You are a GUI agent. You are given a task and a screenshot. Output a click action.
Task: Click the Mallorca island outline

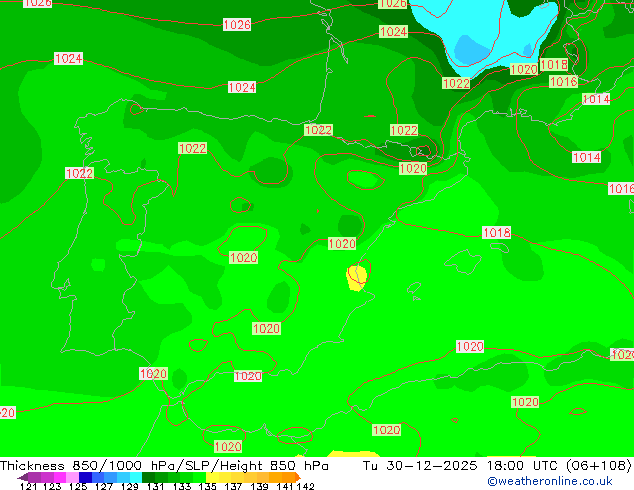463,261
